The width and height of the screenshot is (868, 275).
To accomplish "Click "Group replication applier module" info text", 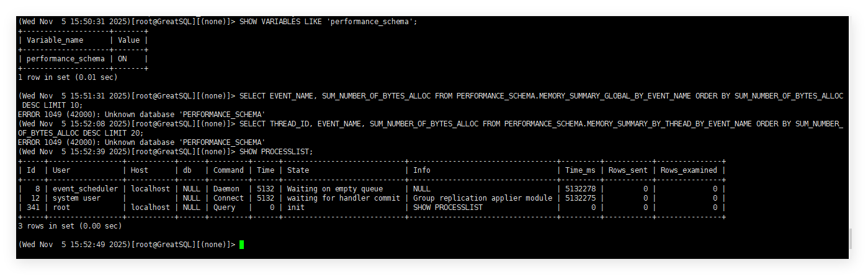I will (483, 198).
